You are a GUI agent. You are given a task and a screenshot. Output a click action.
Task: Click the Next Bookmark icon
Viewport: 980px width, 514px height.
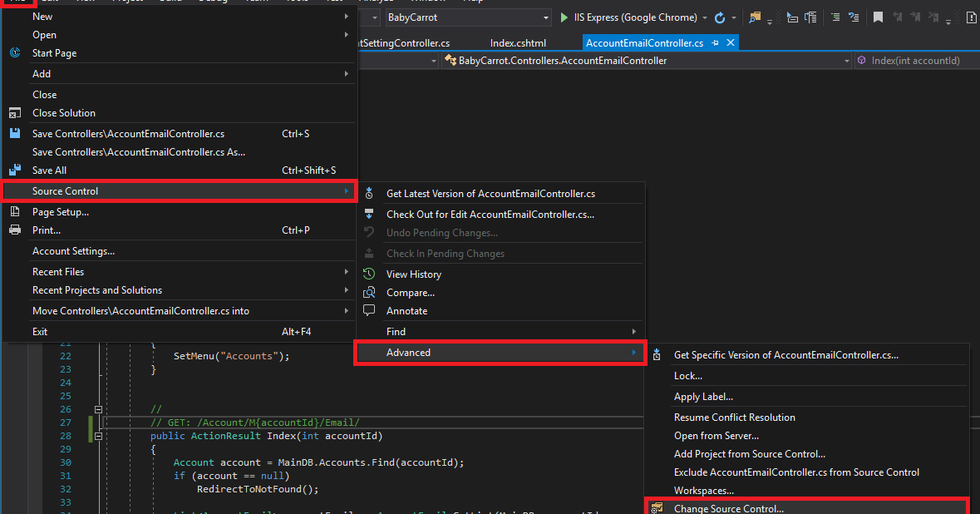tap(915, 17)
